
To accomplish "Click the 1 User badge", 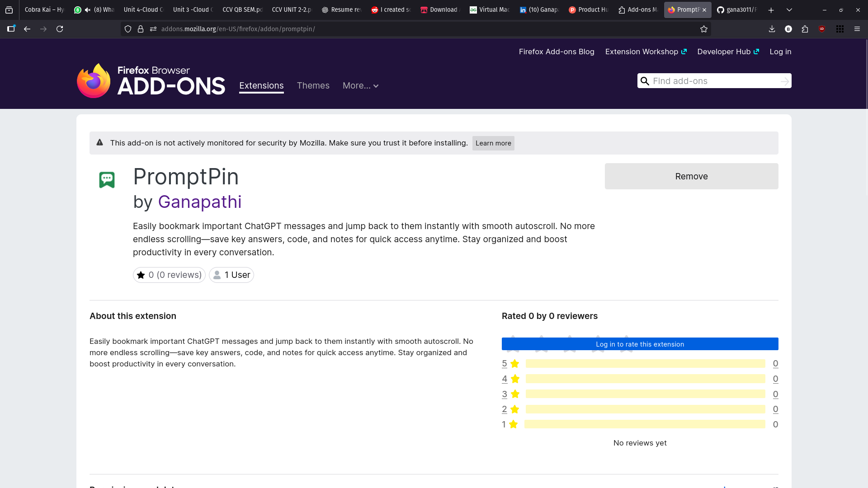I will point(231,275).
